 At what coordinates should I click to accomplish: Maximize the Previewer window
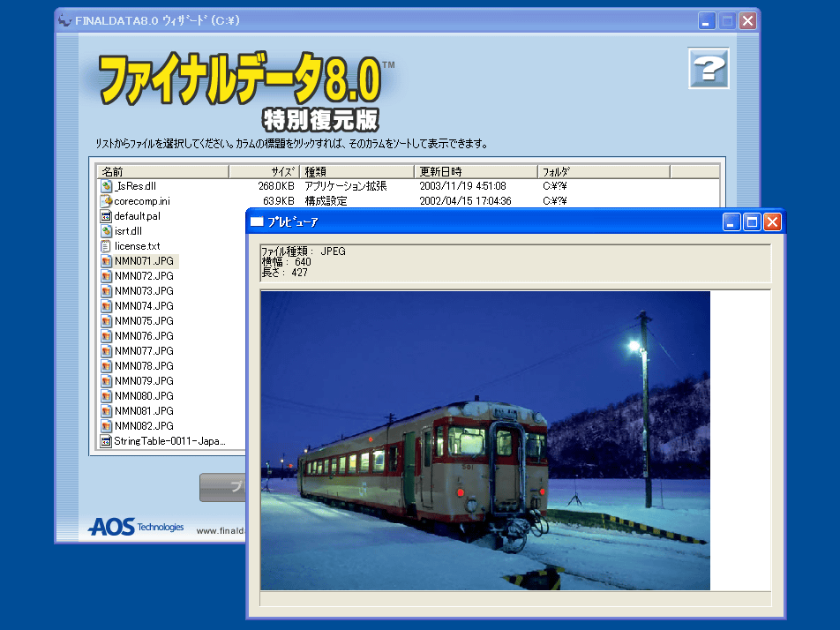(752, 221)
